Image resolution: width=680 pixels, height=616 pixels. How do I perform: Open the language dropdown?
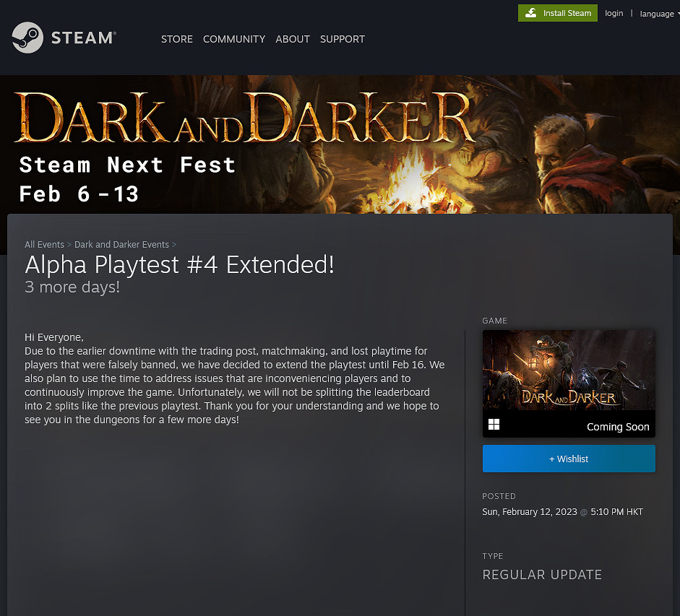pos(656,13)
